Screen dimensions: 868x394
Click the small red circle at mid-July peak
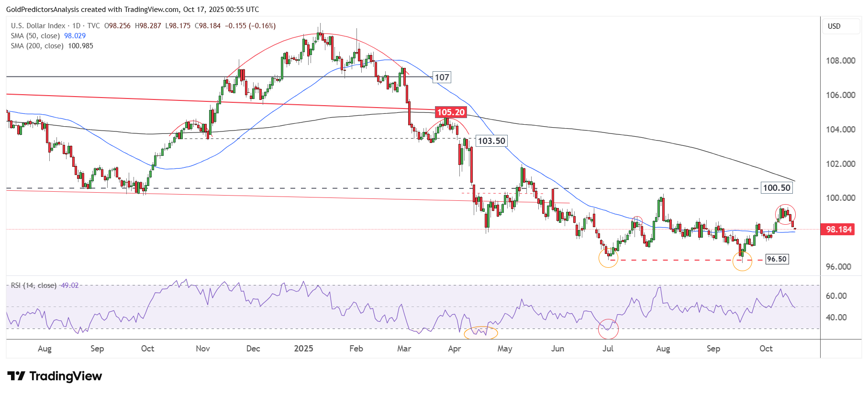tap(637, 221)
